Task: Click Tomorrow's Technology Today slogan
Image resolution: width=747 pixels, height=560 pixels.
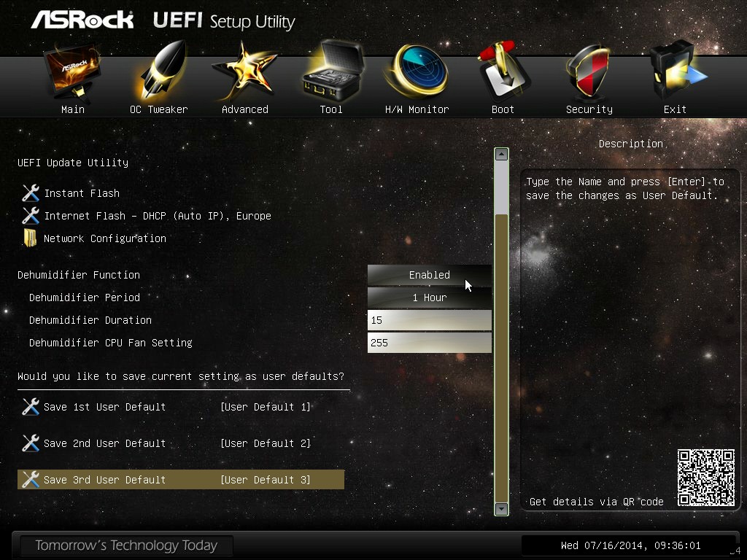Action: pos(126,545)
